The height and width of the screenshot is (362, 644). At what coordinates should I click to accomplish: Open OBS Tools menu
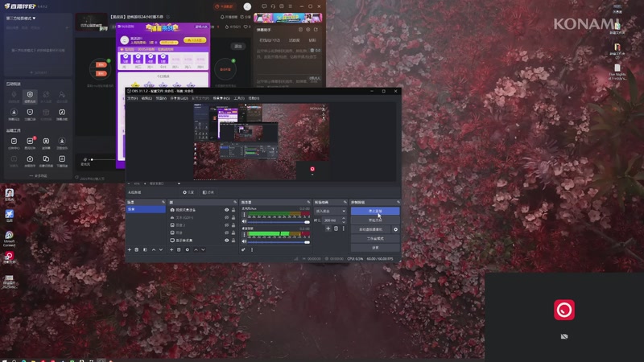point(239,98)
